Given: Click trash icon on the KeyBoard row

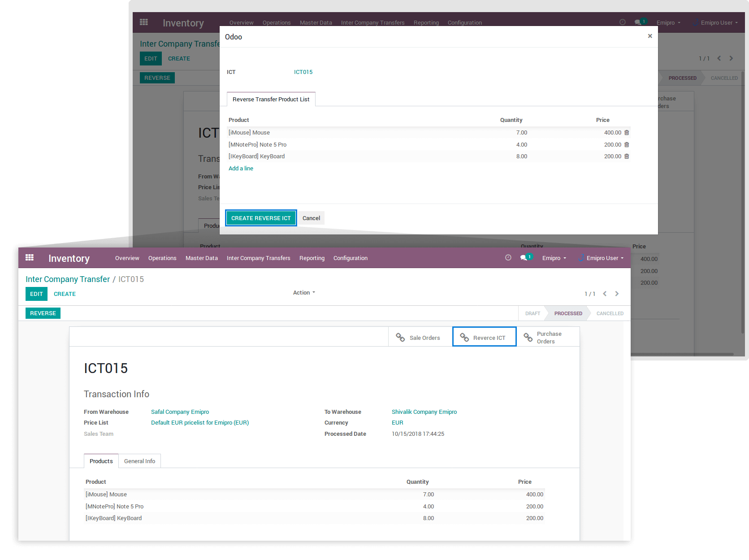Looking at the screenshot, I should coord(627,156).
